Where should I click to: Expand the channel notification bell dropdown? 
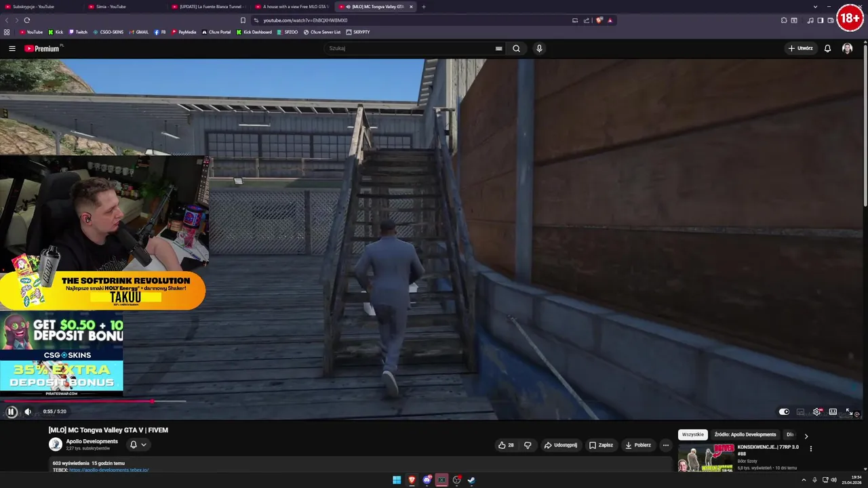pyautogui.click(x=138, y=445)
